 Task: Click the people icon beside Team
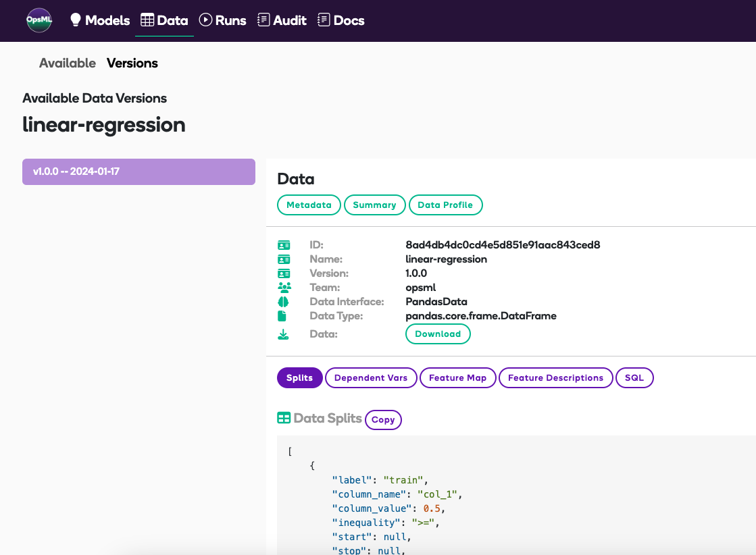point(284,288)
